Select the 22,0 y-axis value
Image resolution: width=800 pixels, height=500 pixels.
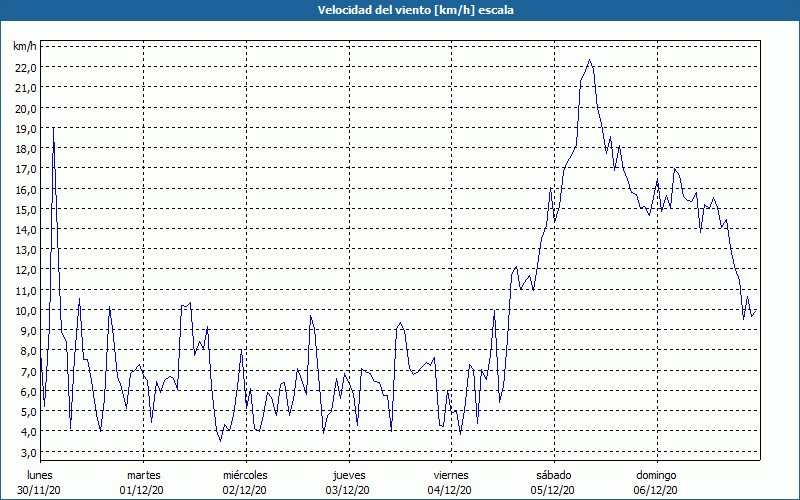click(27, 68)
